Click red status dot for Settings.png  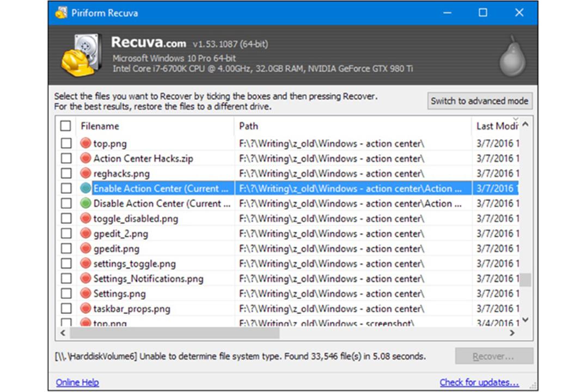[x=85, y=293]
